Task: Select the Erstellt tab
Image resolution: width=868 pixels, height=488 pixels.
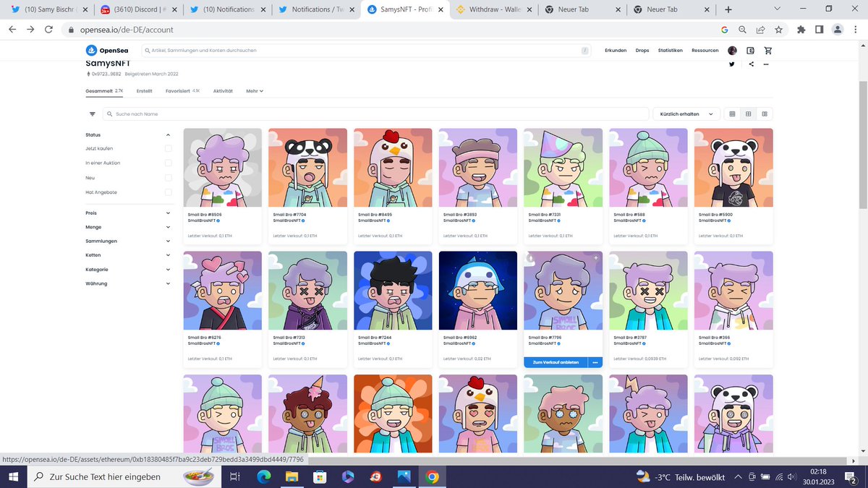Action: coord(144,91)
